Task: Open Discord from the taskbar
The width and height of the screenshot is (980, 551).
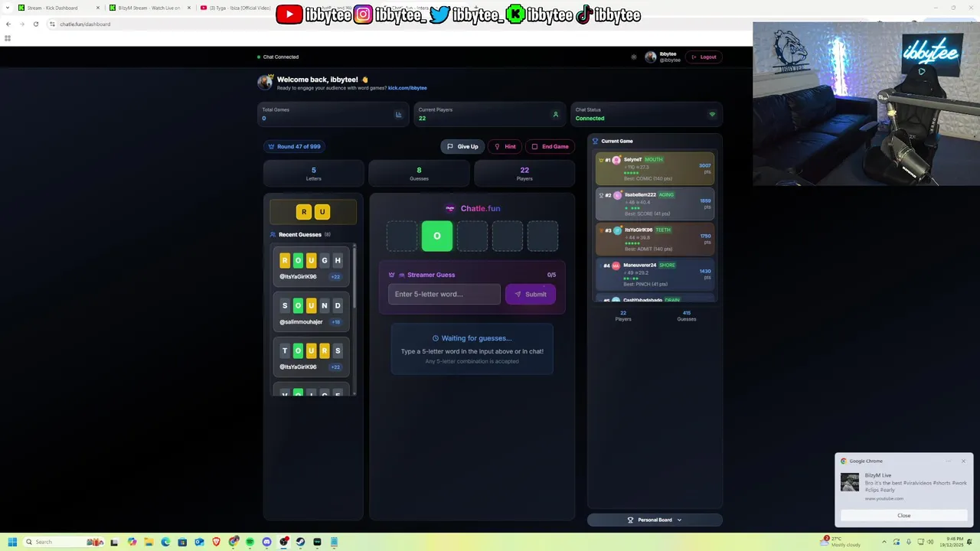Action: click(266, 542)
